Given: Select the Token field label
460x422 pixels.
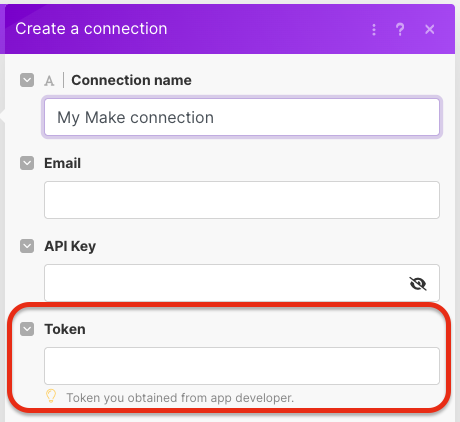Looking at the screenshot, I should coord(65,329).
